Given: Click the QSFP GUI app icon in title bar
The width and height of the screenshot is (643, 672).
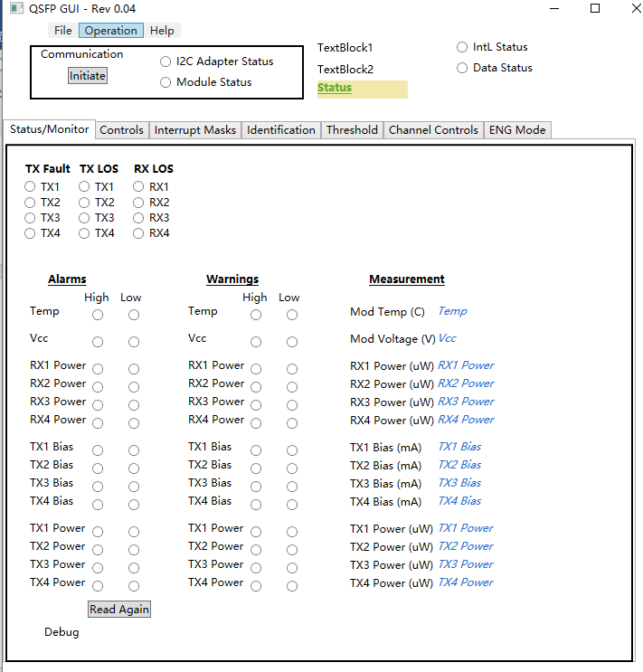Looking at the screenshot, I should (16, 8).
